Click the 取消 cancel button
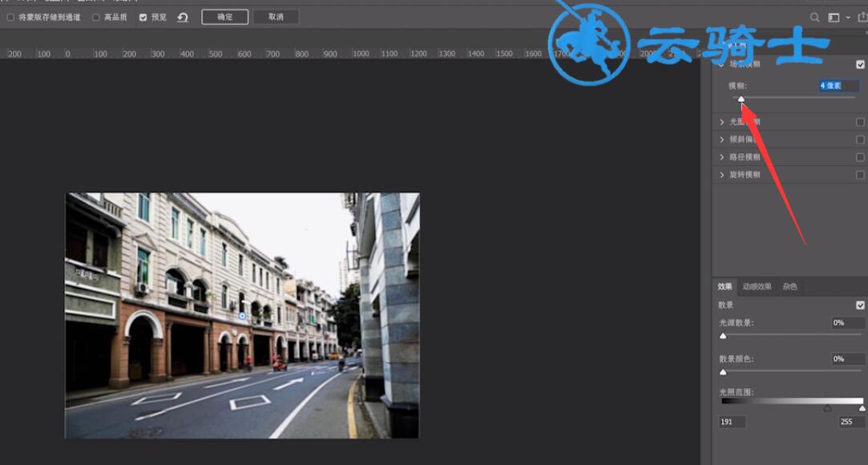This screenshot has width=868, height=465. point(276,17)
